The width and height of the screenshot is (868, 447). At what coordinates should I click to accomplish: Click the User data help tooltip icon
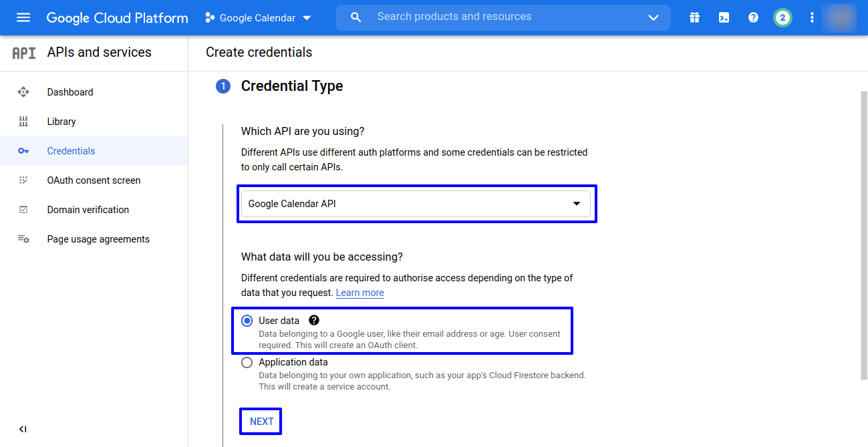pyautogui.click(x=314, y=321)
